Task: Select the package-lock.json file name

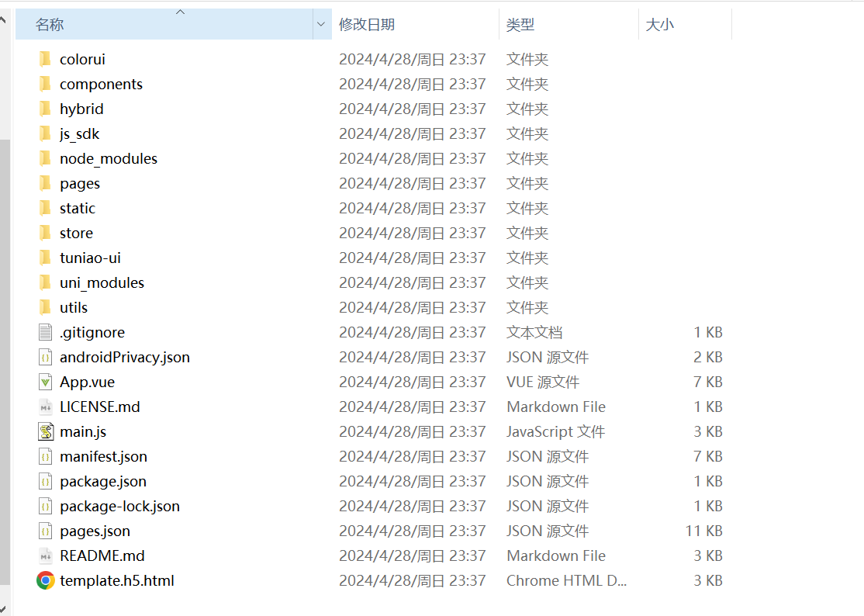Action: coord(119,506)
